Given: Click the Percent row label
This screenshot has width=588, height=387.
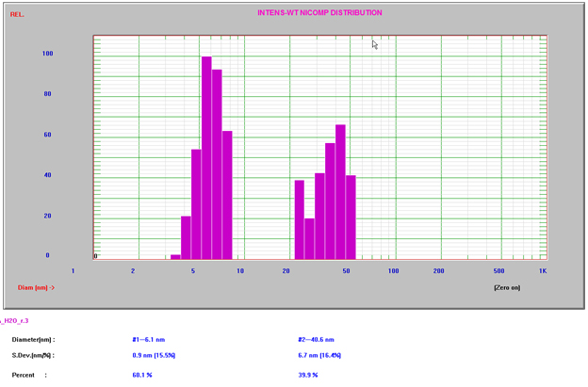Looking at the screenshot, I should pos(24,374).
